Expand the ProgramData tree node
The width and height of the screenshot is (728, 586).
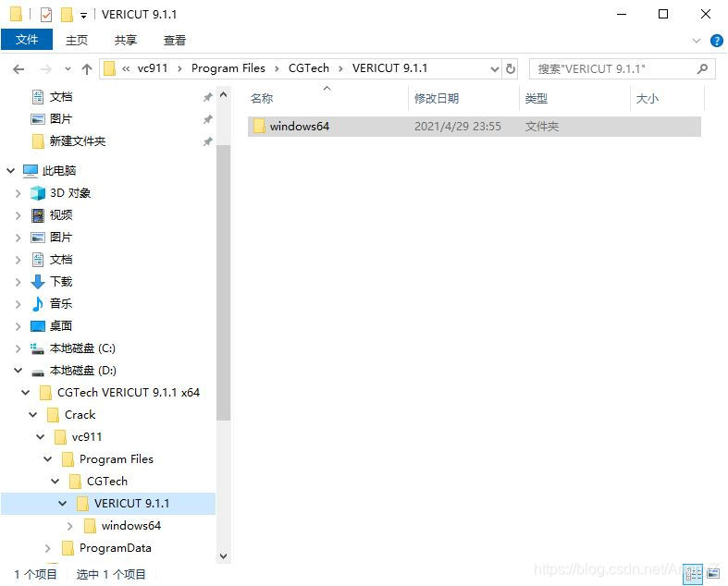point(48,548)
